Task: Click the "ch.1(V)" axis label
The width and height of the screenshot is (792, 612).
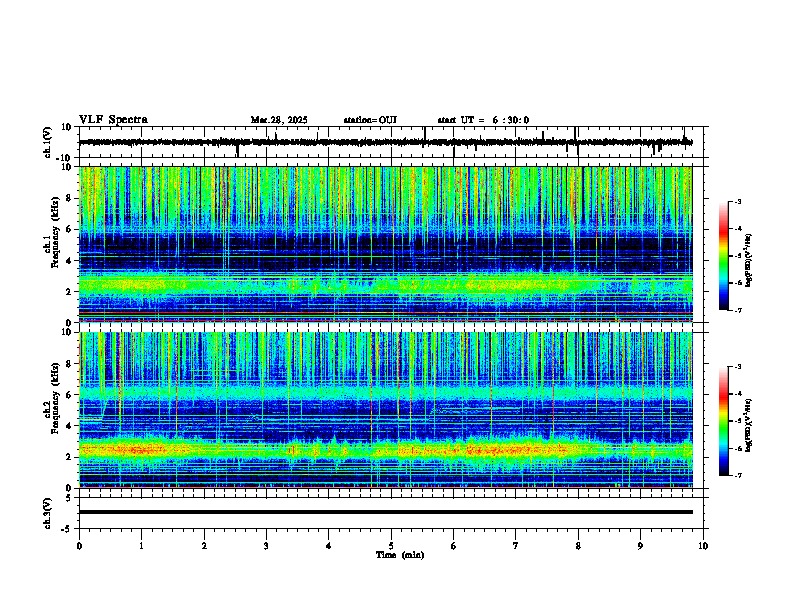Action: click(48, 142)
